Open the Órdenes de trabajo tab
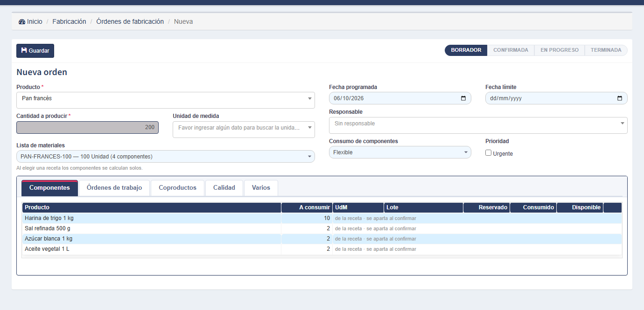Image resolution: width=644 pixels, height=310 pixels. pos(114,188)
